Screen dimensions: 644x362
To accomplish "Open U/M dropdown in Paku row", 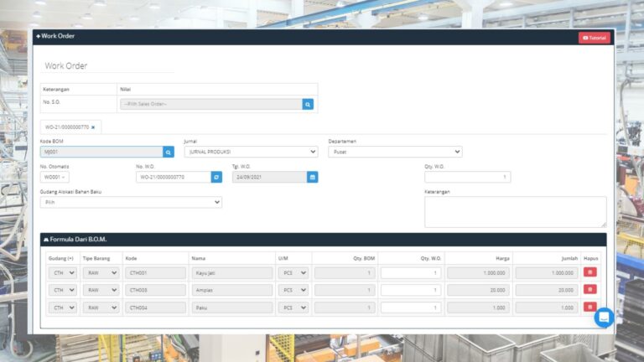I will [293, 308].
